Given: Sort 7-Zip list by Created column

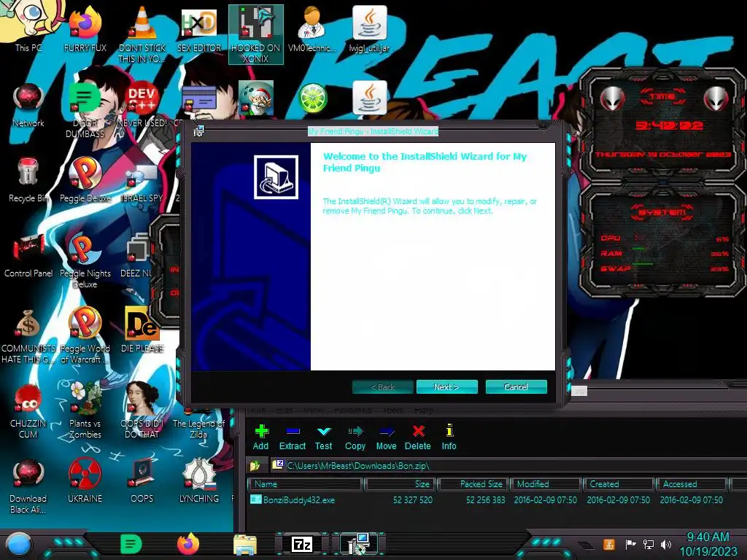Looking at the screenshot, I should click(619, 484).
